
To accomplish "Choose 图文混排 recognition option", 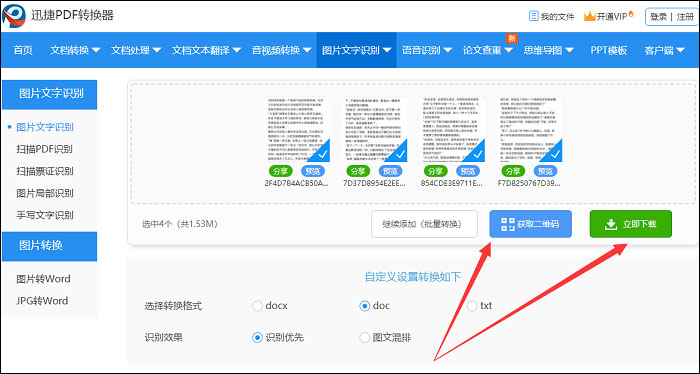I will click(x=365, y=337).
